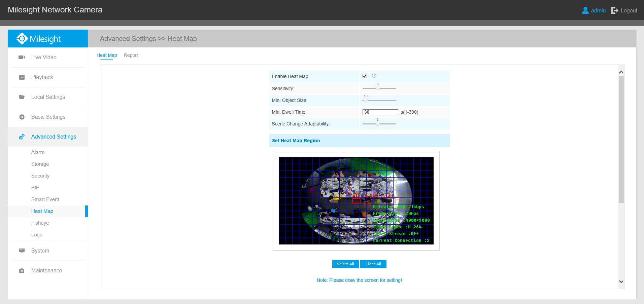
Task: Click the Maintenance icon
Action: tap(22, 271)
